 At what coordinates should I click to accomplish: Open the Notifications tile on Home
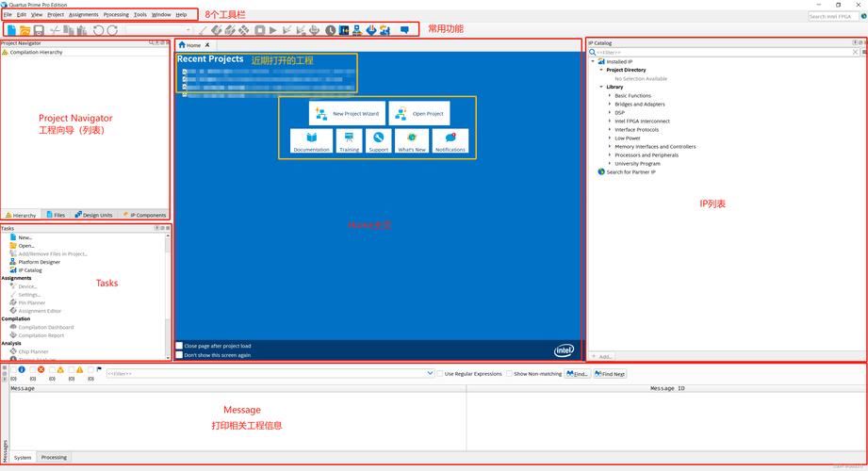click(x=450, y=141)
